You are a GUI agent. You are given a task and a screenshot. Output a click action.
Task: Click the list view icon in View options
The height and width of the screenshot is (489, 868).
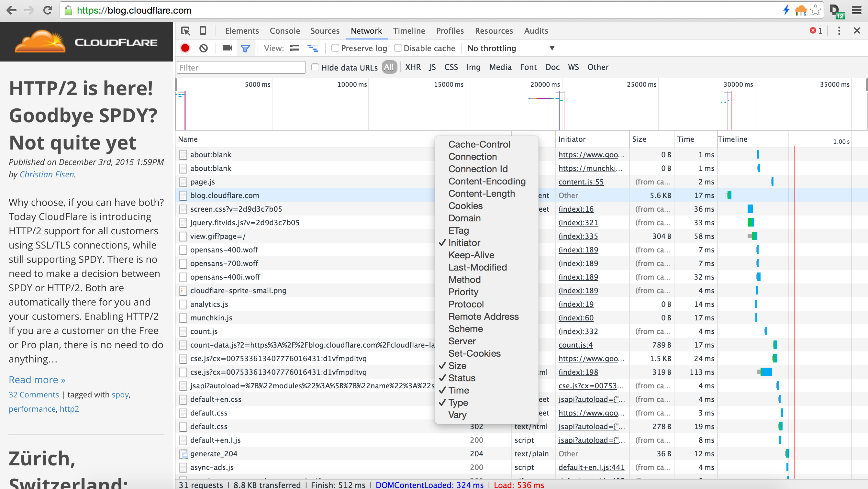click(x=295, y=48)
